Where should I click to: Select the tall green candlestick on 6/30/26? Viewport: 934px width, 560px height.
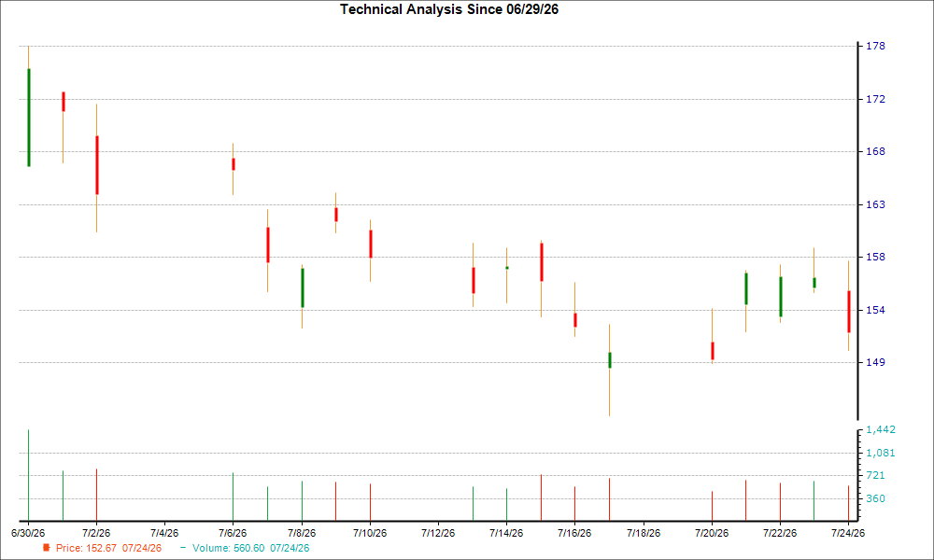click(x=29, y=118)
